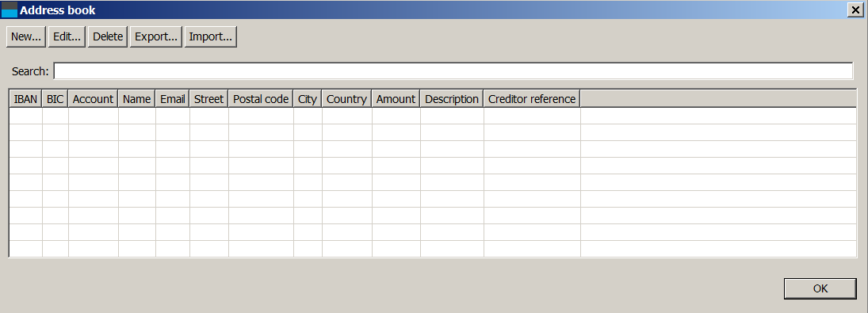Sort by the Postal code column header
This screenshot has height=313, width=868.
tap(261, 99)
